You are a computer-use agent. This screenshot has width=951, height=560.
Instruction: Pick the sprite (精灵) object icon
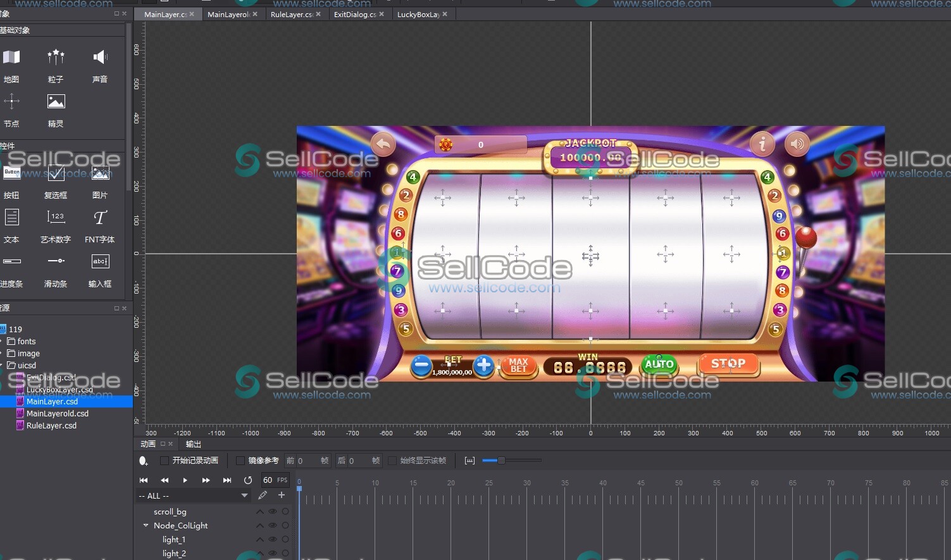tap(56, 102)
